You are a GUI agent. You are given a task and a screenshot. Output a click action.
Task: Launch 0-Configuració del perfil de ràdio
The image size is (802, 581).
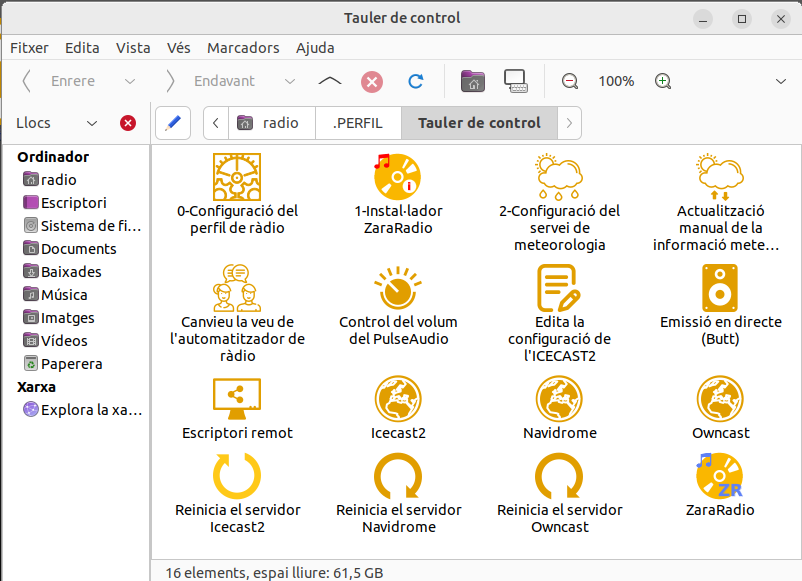pyautogui.click(x=237, y=177)
